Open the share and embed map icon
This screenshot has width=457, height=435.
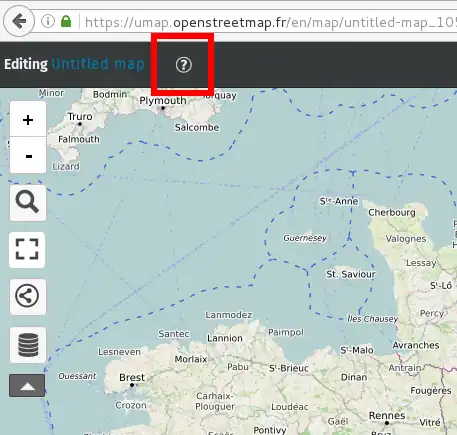[28, 297]
